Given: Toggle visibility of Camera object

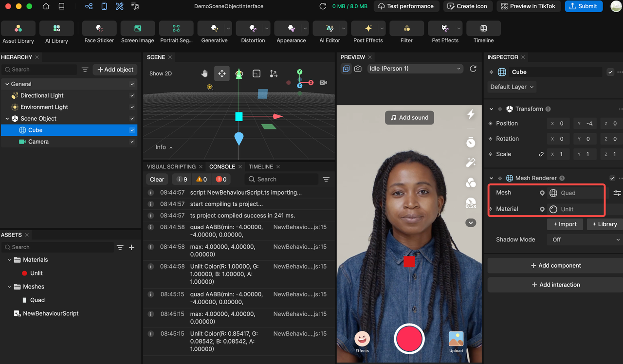Looking at the screenshot, I should (x=132, y=142).
